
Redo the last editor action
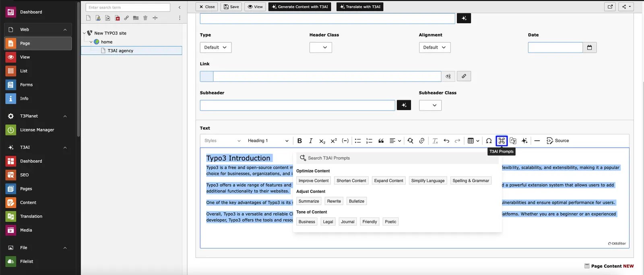[x=457, y=141]
